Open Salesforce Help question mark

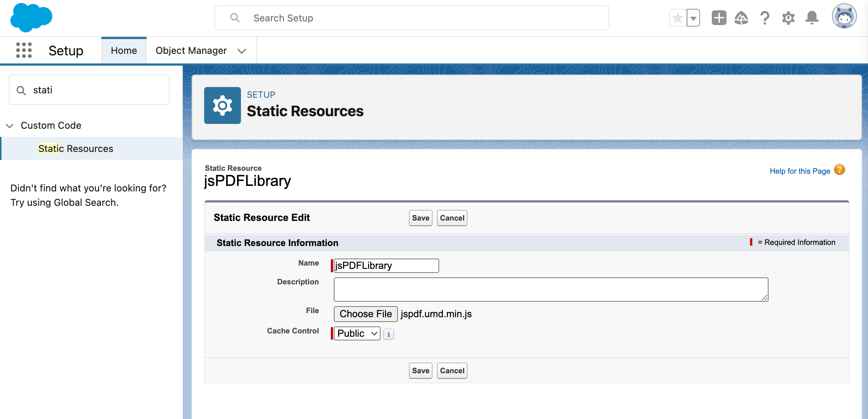765,17
